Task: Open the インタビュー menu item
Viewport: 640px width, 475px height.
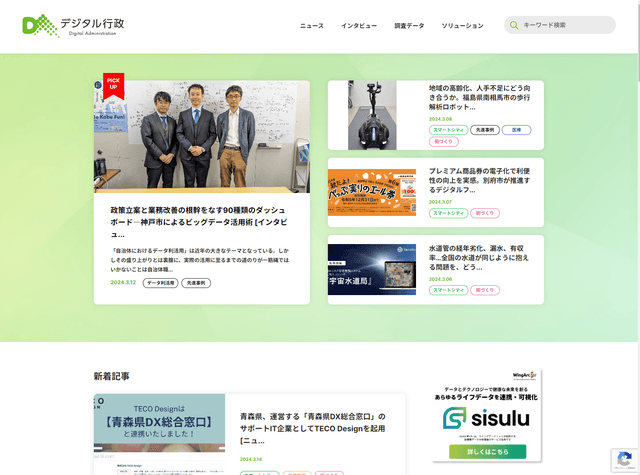Action: click(359, 26)
